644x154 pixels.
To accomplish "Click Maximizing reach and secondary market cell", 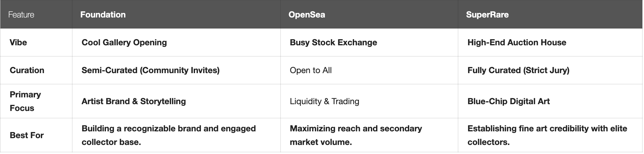I will 356,135.
